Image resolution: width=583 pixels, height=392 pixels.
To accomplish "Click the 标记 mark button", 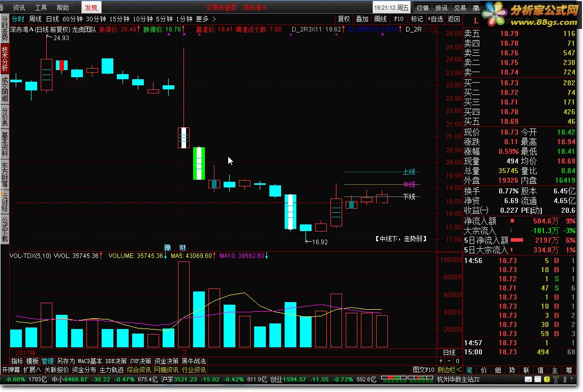I will pyautogui.click(x=417, y=19).
